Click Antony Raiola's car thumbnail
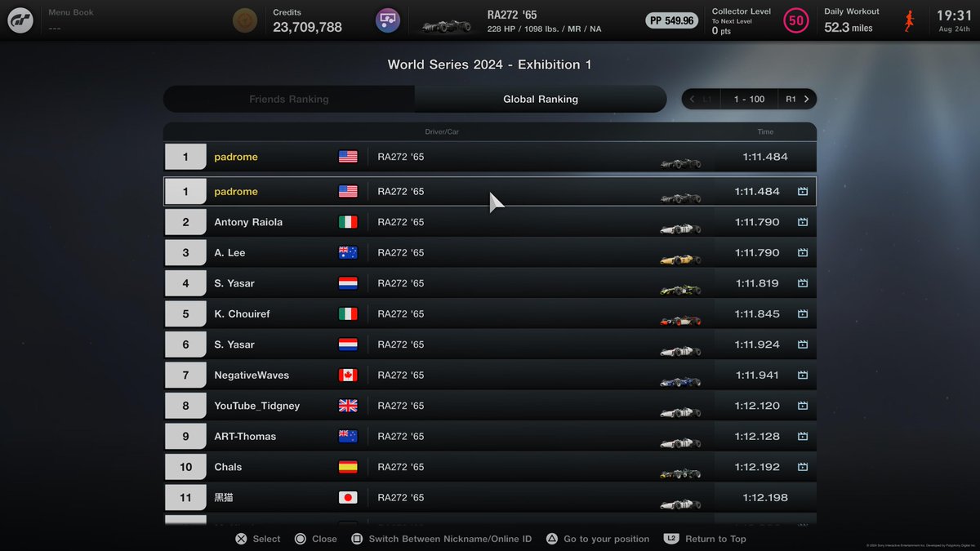 tap(680, 228)
